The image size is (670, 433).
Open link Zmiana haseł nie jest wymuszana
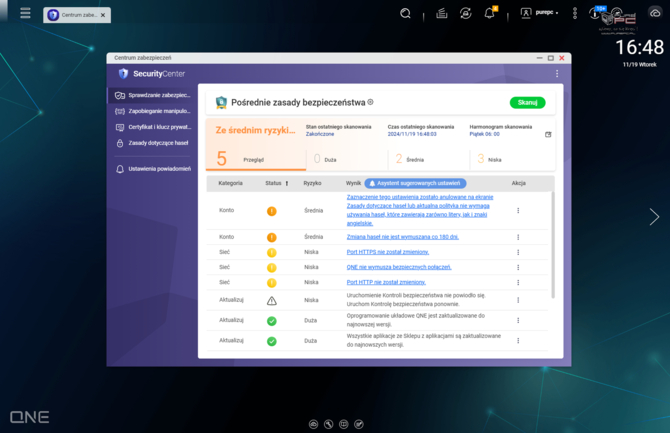(x=403, y=237)
